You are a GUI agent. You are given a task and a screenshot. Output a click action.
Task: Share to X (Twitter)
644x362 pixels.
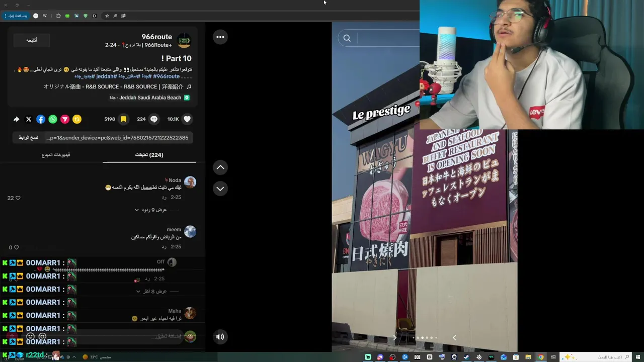(x=29, y=119)
